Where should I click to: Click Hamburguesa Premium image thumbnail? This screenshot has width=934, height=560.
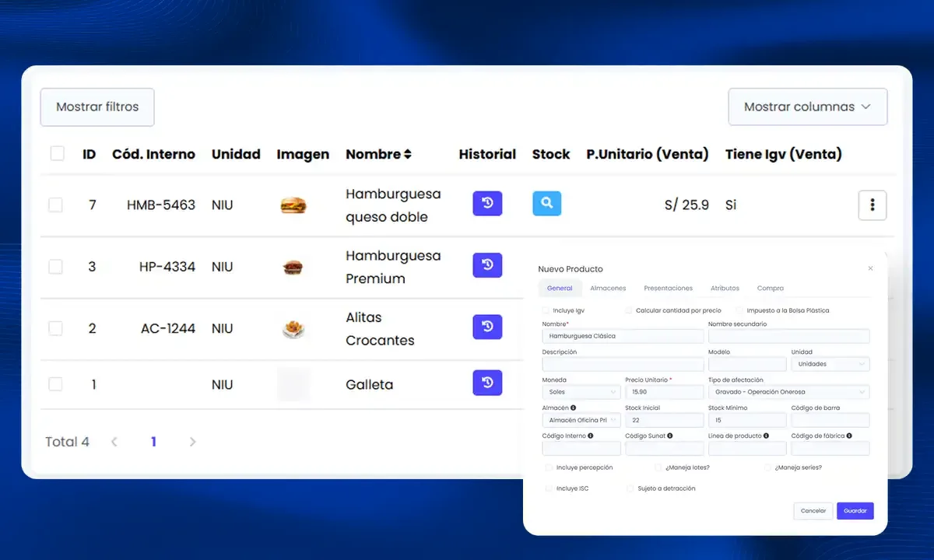coord(293,268)
